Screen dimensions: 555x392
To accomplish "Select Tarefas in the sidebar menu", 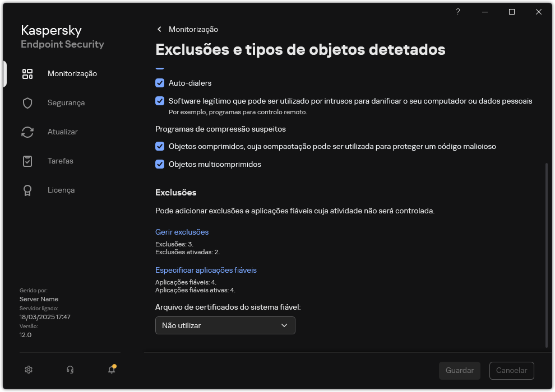I will (58, 161).
